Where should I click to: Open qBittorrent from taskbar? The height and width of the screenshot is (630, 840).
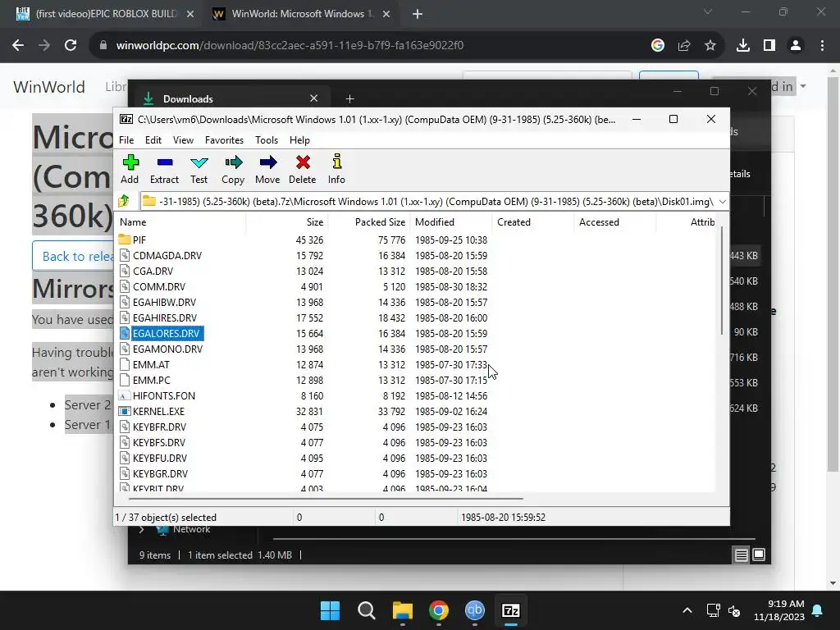click(475, 610)
